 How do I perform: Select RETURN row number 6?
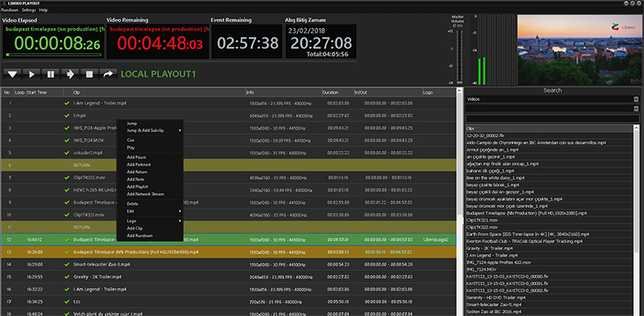click(228, 165)
